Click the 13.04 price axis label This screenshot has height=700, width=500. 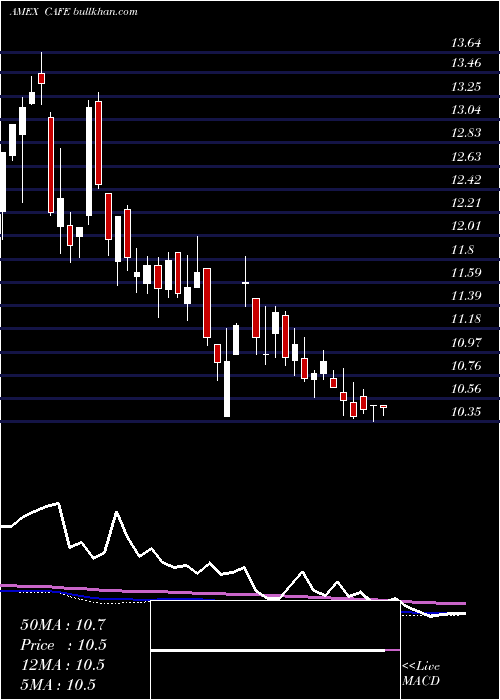click(x=466, y=109)
